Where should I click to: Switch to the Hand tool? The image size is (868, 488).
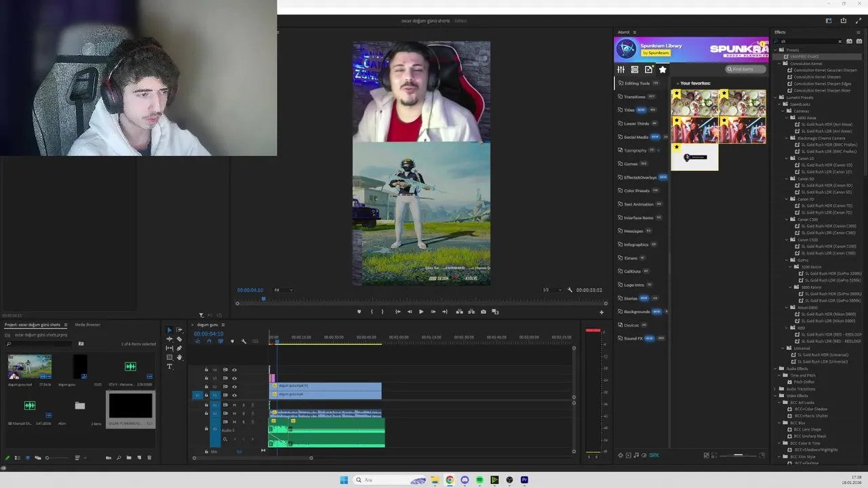(179, 357)
